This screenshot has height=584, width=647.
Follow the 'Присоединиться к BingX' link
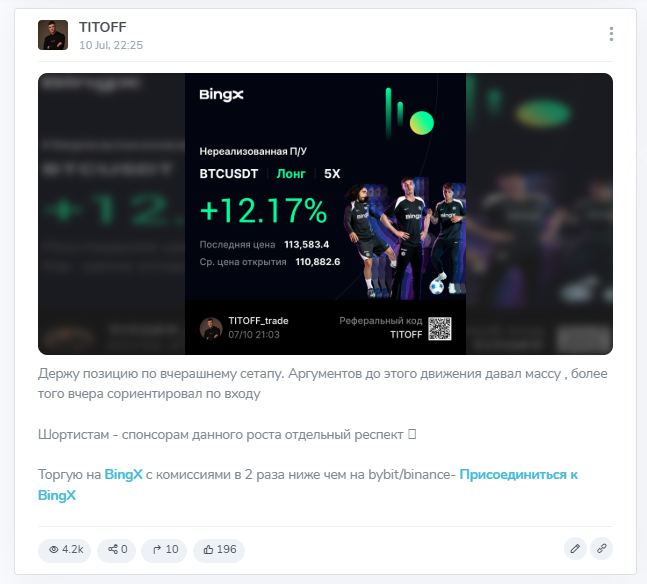point(308,485)
